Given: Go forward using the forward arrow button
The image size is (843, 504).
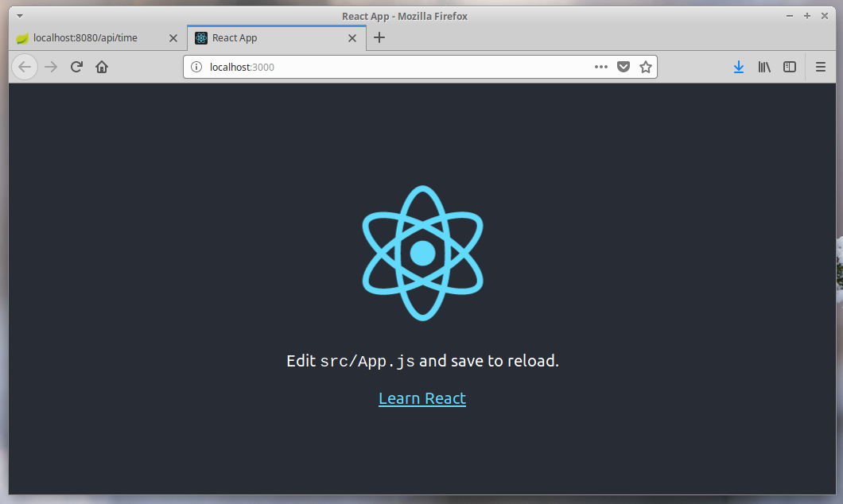Looking at the screenshot, I should coord(51,67).
